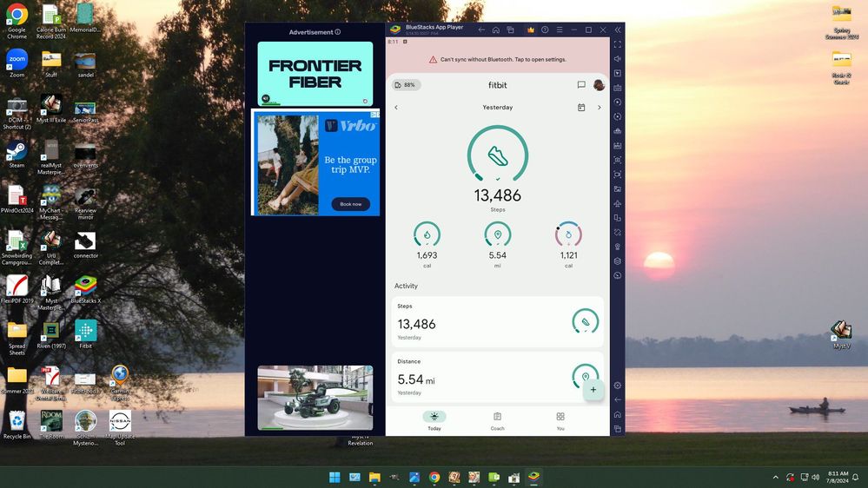Select the Myst V desktop shortcut
The height and width of the screenshot is (488, 868).
841,334
